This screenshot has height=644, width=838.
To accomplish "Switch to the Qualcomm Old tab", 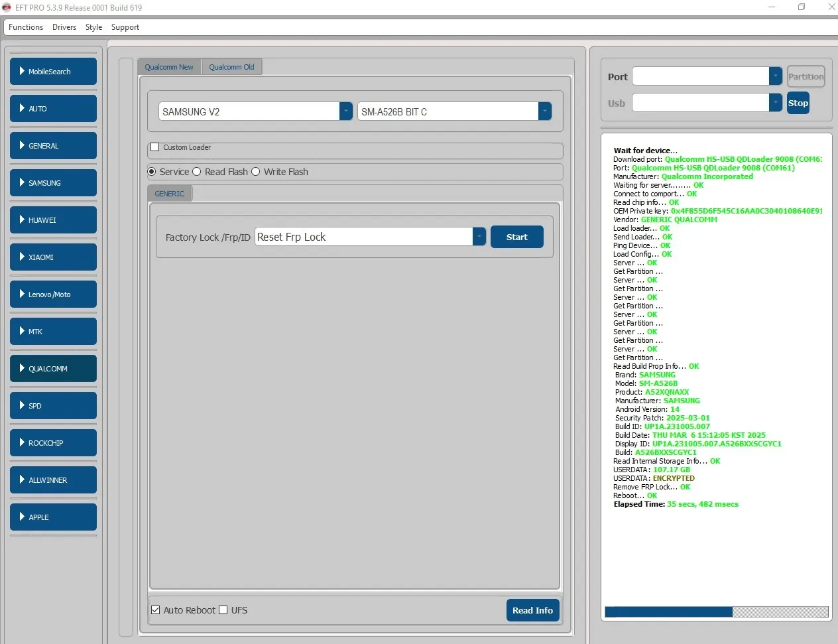I will click(x=231, y=67).
